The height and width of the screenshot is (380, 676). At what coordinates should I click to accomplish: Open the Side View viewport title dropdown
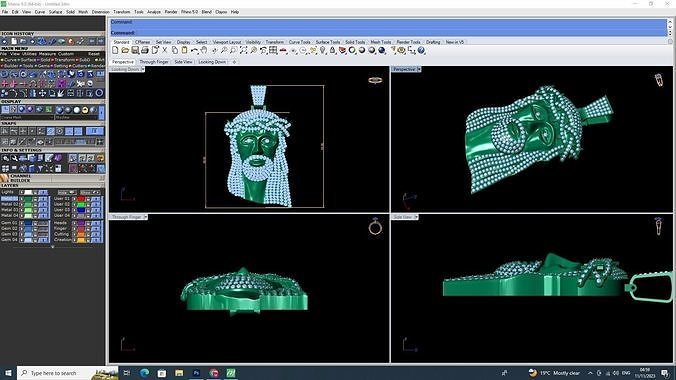416,217
